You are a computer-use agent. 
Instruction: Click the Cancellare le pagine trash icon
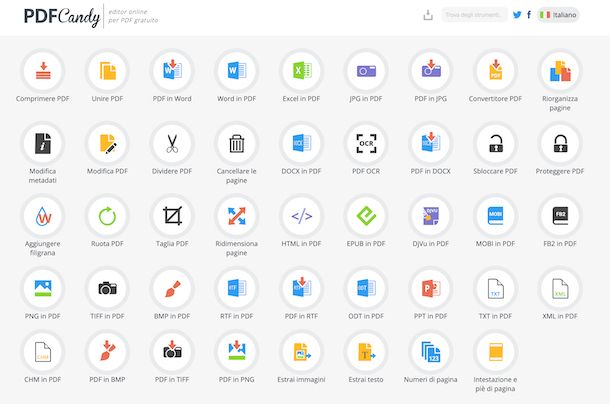(x=237, y=143)
